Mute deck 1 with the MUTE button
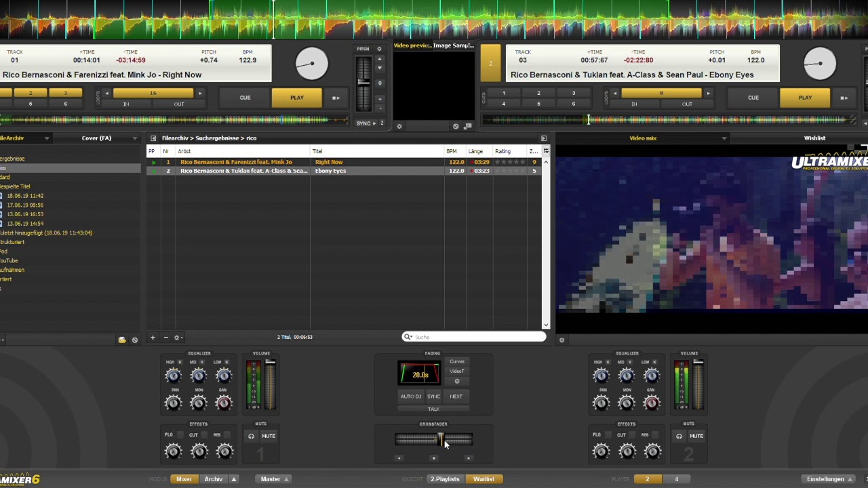 (x=269, y=436)
